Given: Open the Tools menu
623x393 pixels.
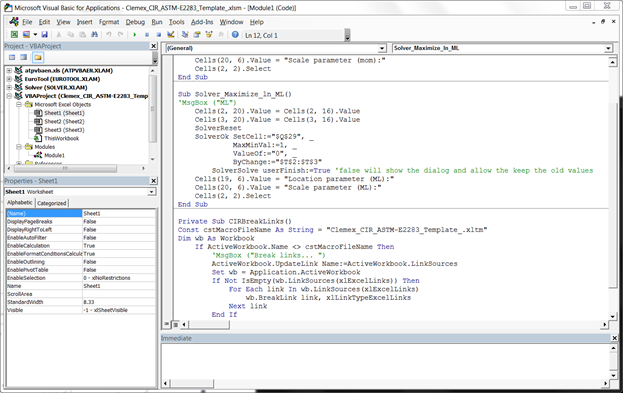Looking at the screenshot, I should (x=176, y=22).
